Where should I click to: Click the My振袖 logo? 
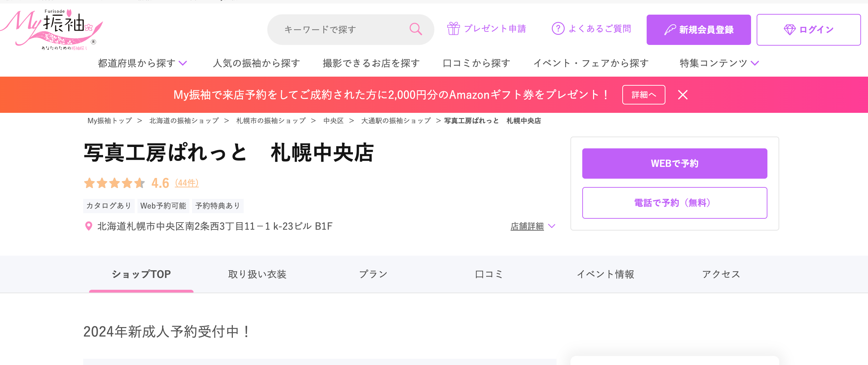tap(52, 30)
